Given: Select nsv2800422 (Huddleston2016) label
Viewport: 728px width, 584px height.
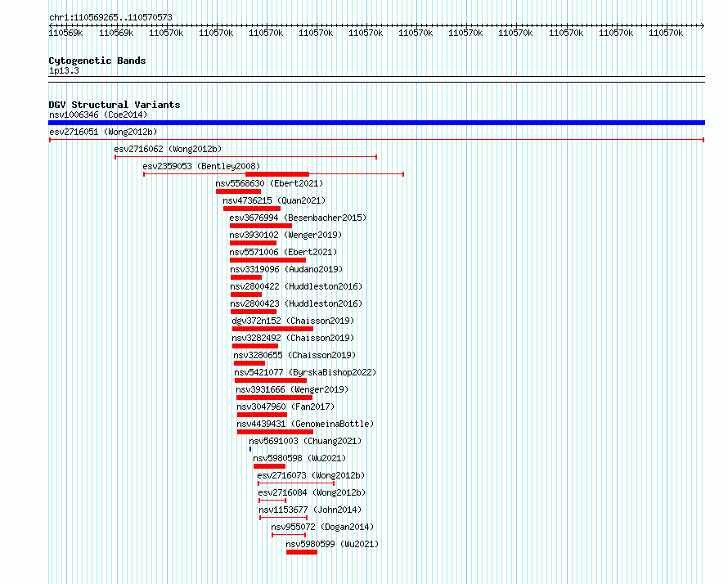Looking at the screenshot, I should pyautogui.click(x=296, y=286).
